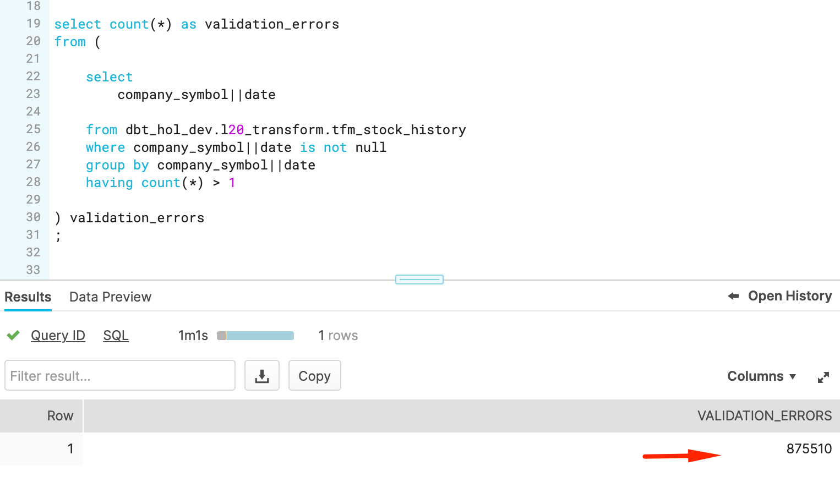The image size is (840, 504).
Task: Open the executed SQL statement
Action: coord(116,335)
